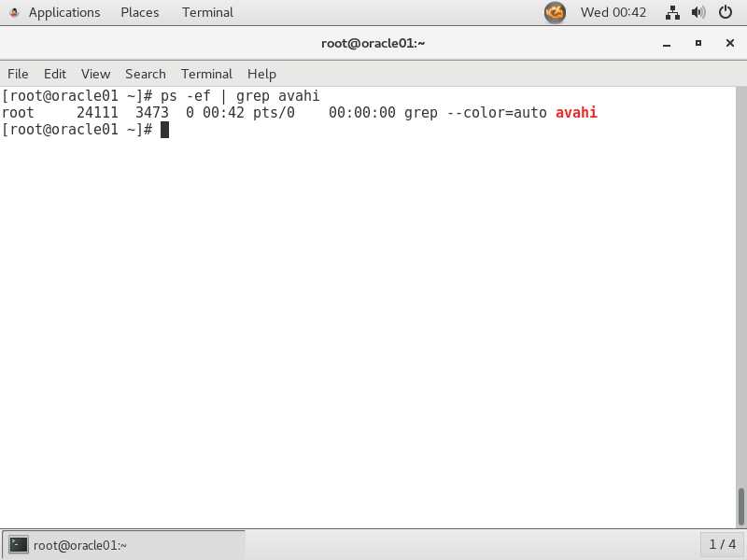Open the Places menu
The height and width of the screenshot is (560, 747).
tap(139, 12)
